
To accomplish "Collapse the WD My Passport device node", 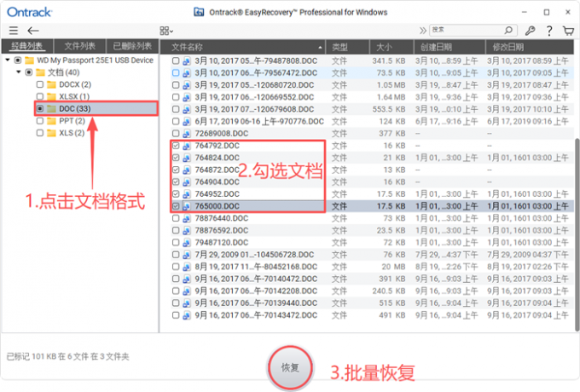I will (8, 60).
